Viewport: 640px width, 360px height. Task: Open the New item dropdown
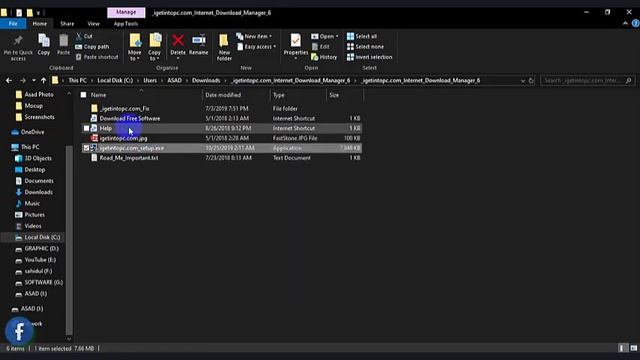(x=254, y=36)
